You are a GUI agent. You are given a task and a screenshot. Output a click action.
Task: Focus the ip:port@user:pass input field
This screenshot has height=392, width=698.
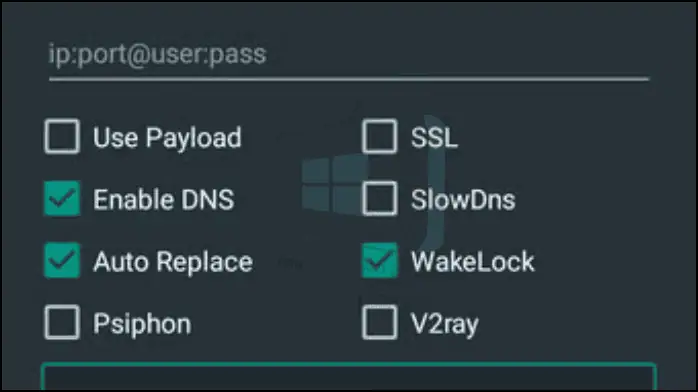(349, 55)
